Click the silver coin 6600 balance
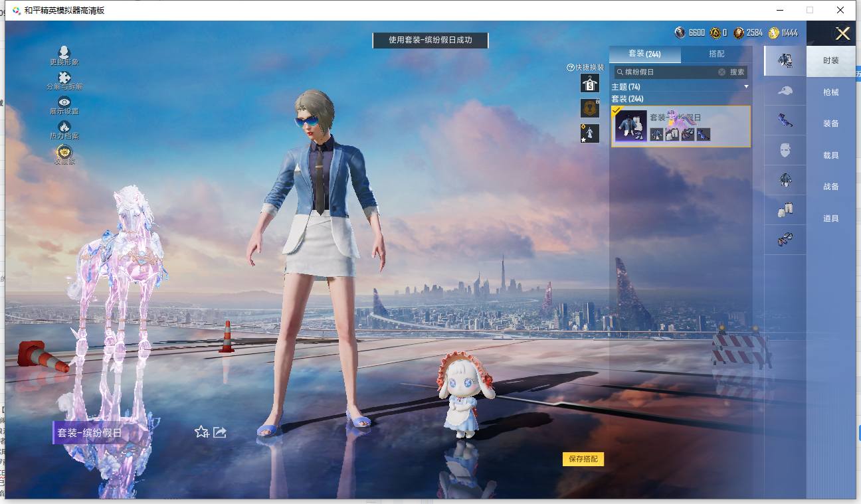The height and width of the screenshot is (504, 861). 690,33
